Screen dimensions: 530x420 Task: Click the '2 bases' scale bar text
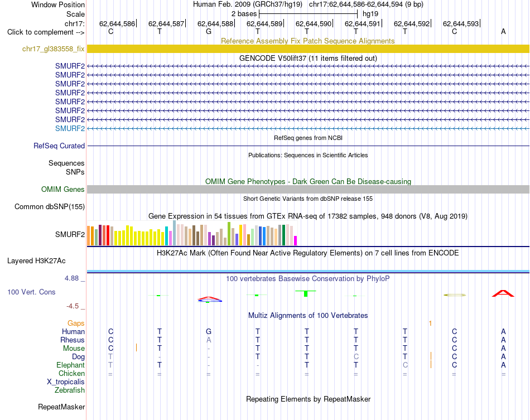[244, 14]
